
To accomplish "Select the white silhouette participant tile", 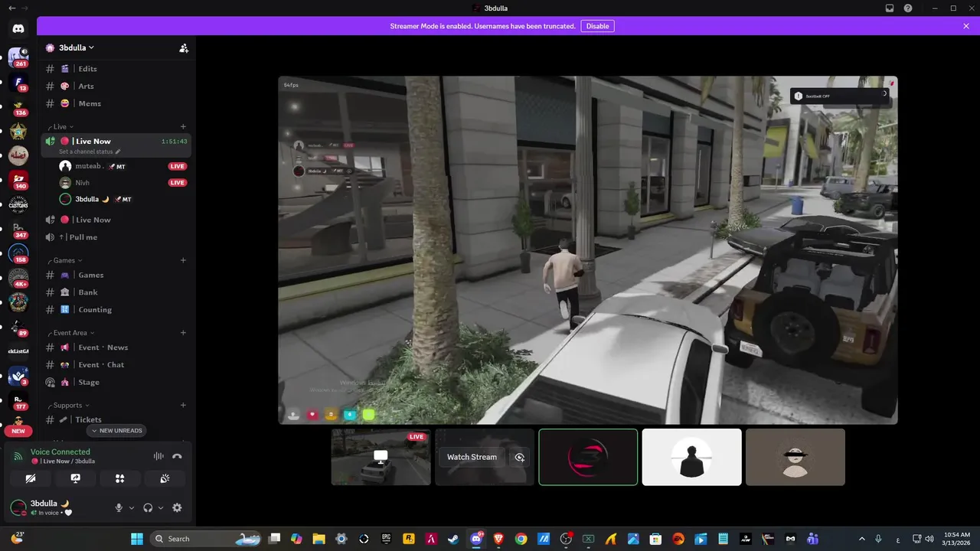I will click(692, 457).
